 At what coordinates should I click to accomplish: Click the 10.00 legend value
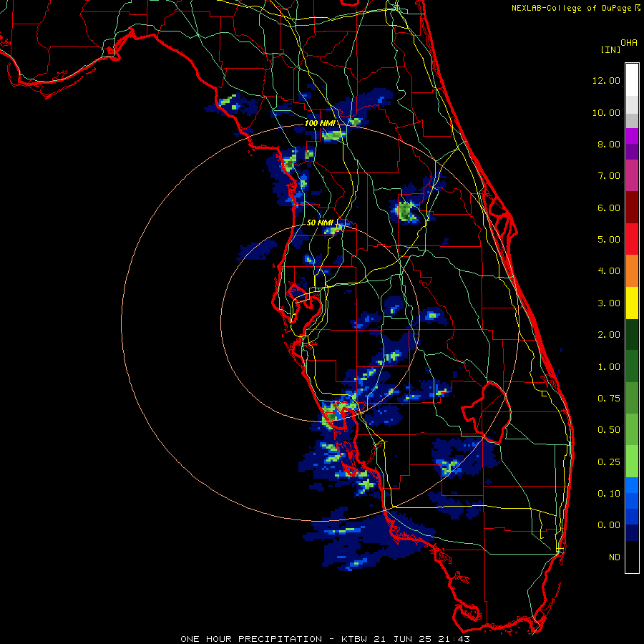pos(606,112)
